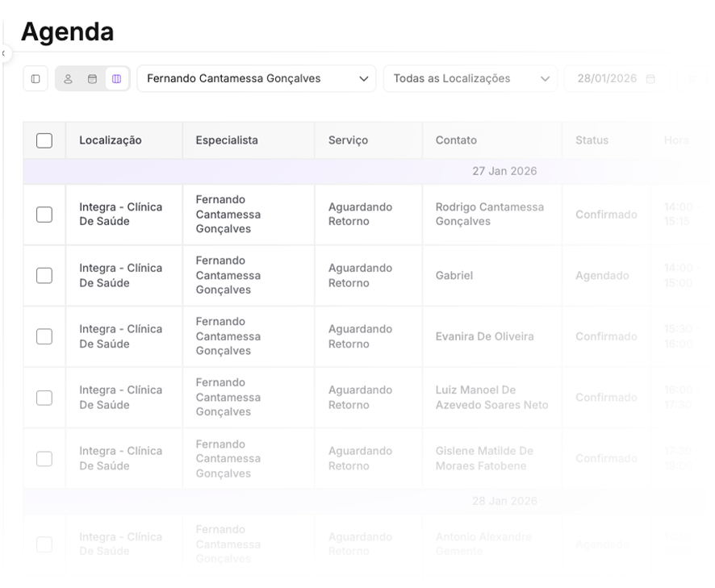Click the Status column header
This screenshot has width=715, height=588.
click(592, 140)
